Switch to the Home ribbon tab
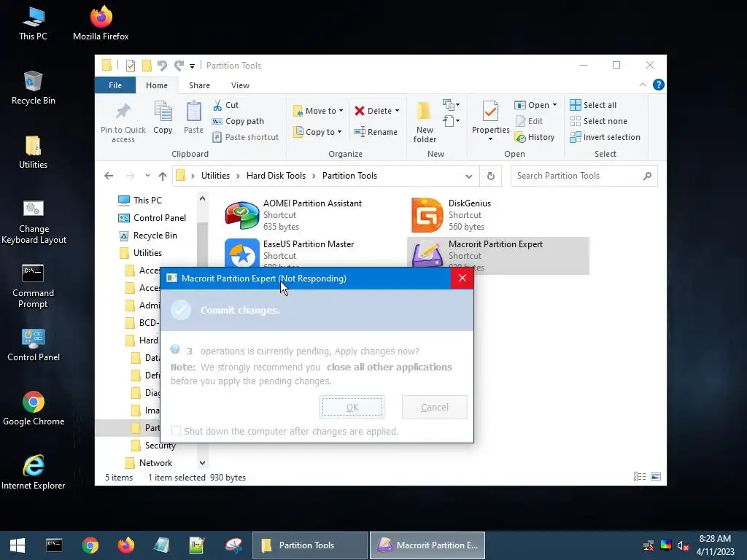747x560 pixels. [157, 85]
